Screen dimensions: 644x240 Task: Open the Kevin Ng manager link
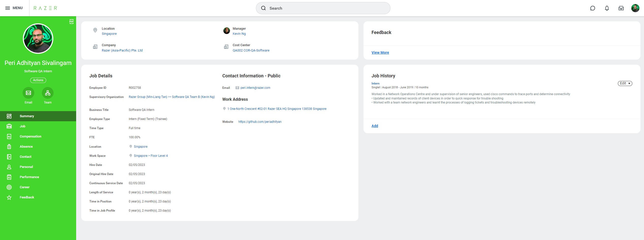[239, 34]
